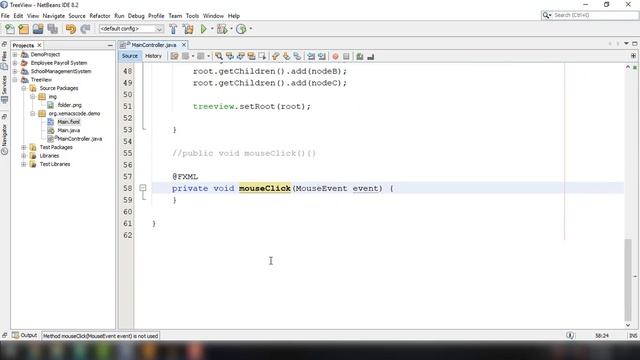Collapse the mouseClick method code fold
The width and height of the screenshot is (640, 360).
pos(142,188)
